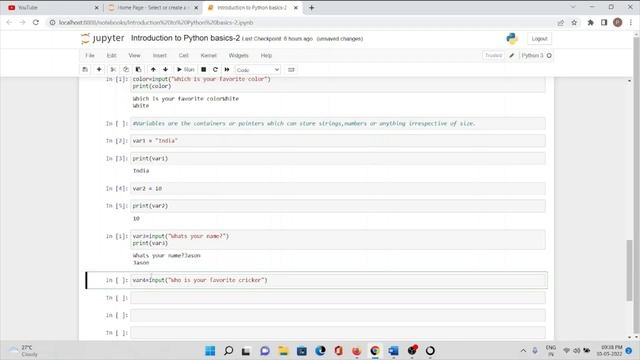Viewport: 640px width, 360px height.
Task: Move selected cell up with the arrow
Action: [x=153, y=70]
